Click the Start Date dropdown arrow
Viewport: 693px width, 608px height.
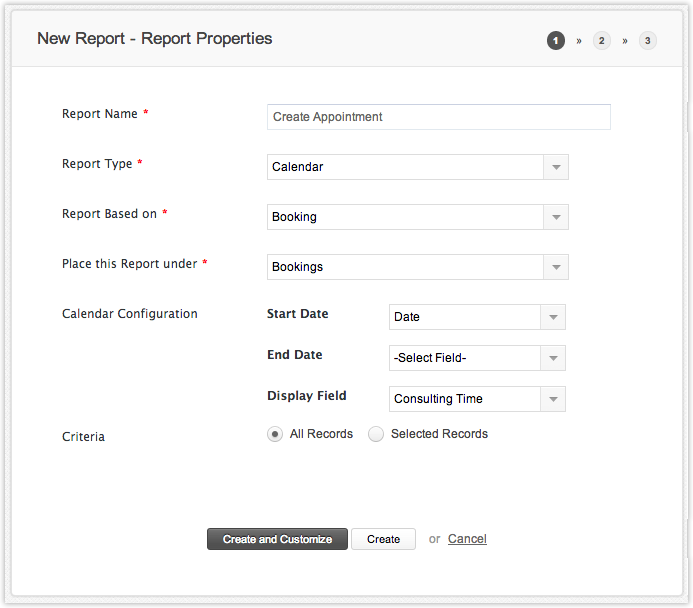click(x=553, y=317)
